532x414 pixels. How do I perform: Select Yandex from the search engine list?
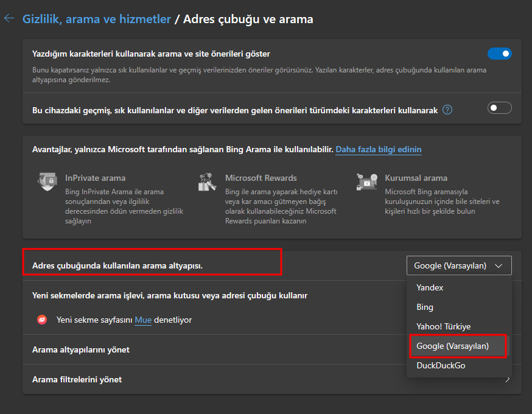(x=459, y=287)
